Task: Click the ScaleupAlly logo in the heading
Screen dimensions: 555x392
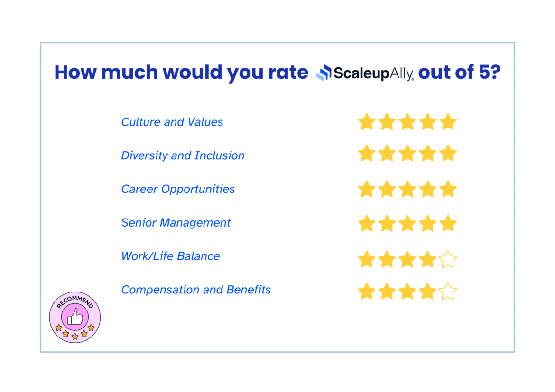Action: click(x=365, y=73)
